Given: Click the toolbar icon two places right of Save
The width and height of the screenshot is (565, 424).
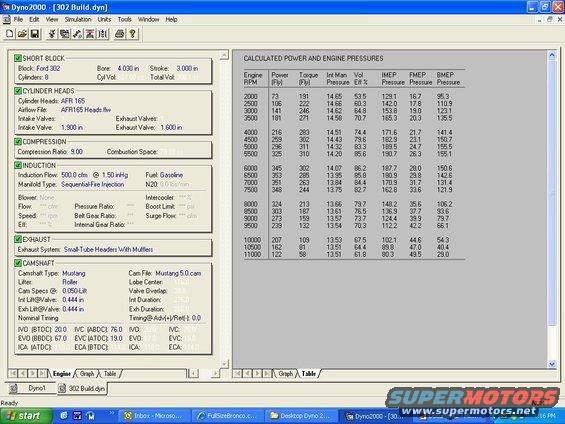Looking at the screenshot, I should click(65, 34).
